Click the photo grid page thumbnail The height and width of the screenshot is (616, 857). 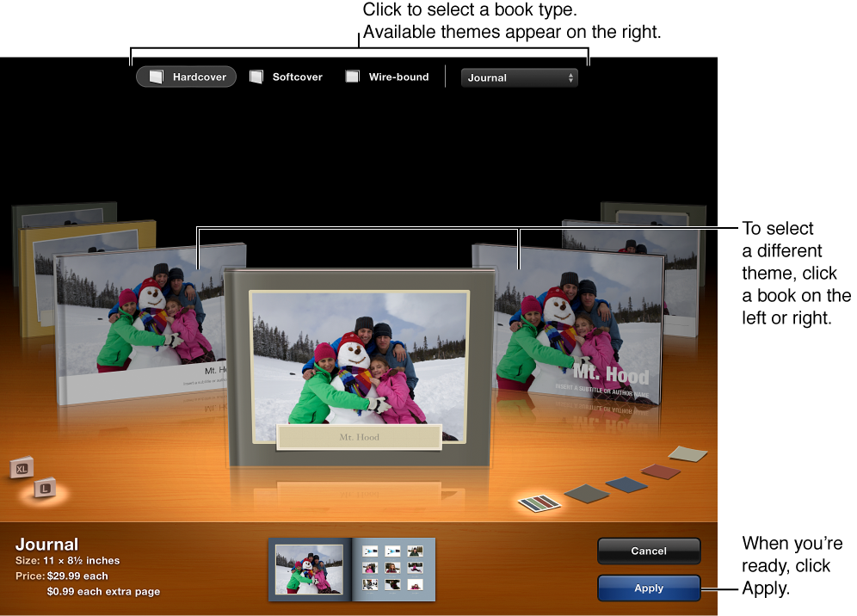(x=396, y=569)
